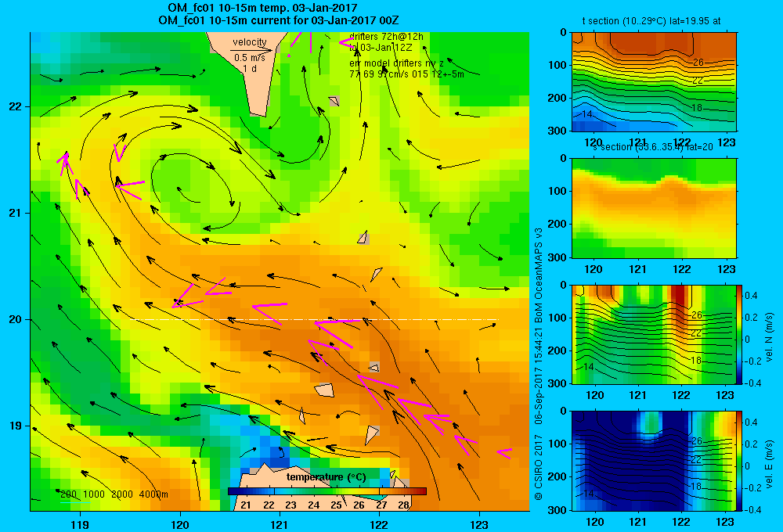The width and height of the screenshot is (783, 532).
Task: Click the '4000m' depth contour legend label
Action: [x=153, y=494]
